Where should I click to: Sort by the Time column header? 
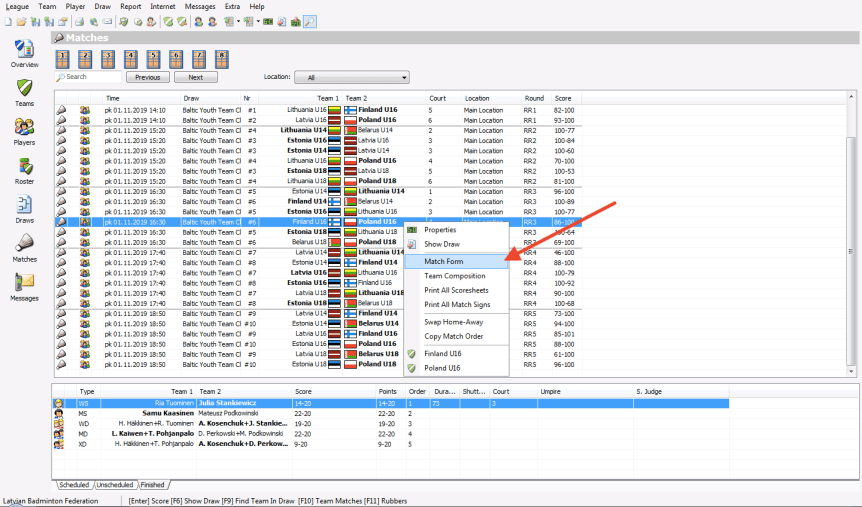(x=142, y=98)
